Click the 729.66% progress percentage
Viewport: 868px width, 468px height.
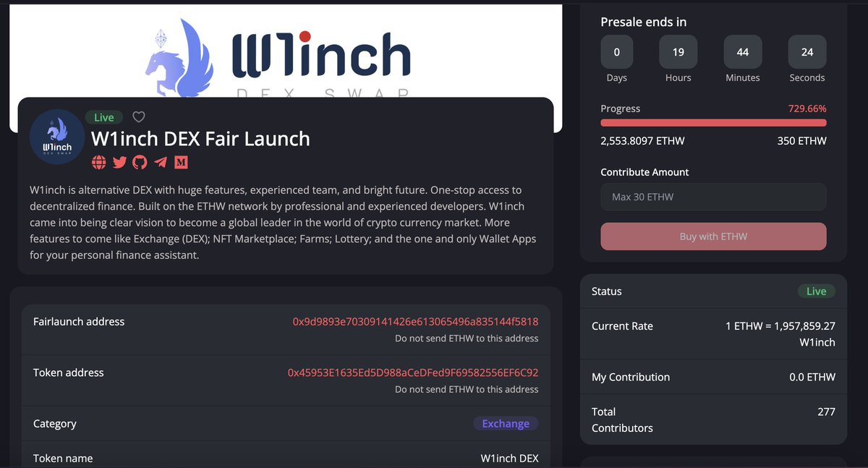click(807, 109)
